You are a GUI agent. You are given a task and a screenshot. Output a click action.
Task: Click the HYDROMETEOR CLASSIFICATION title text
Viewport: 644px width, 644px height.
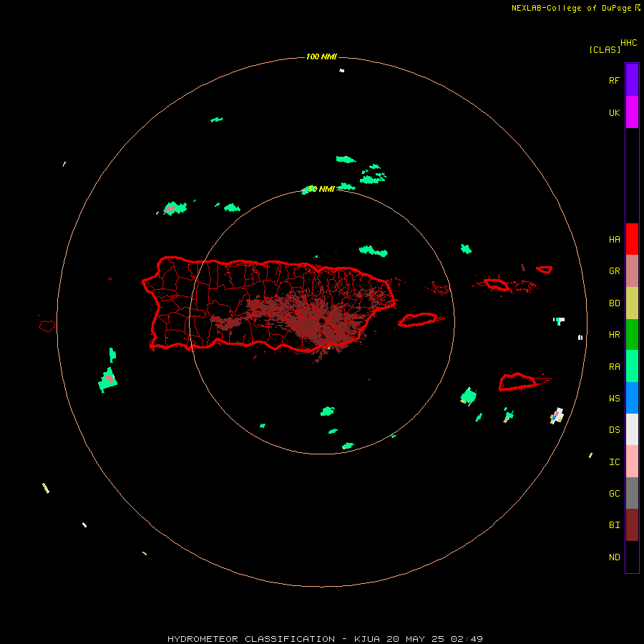(x=251, y=639)
